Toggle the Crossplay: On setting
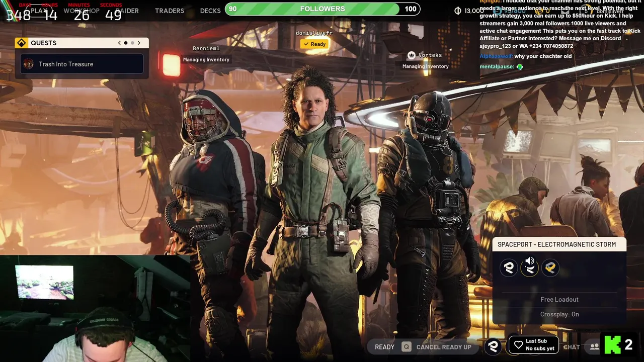 point(559,314)
